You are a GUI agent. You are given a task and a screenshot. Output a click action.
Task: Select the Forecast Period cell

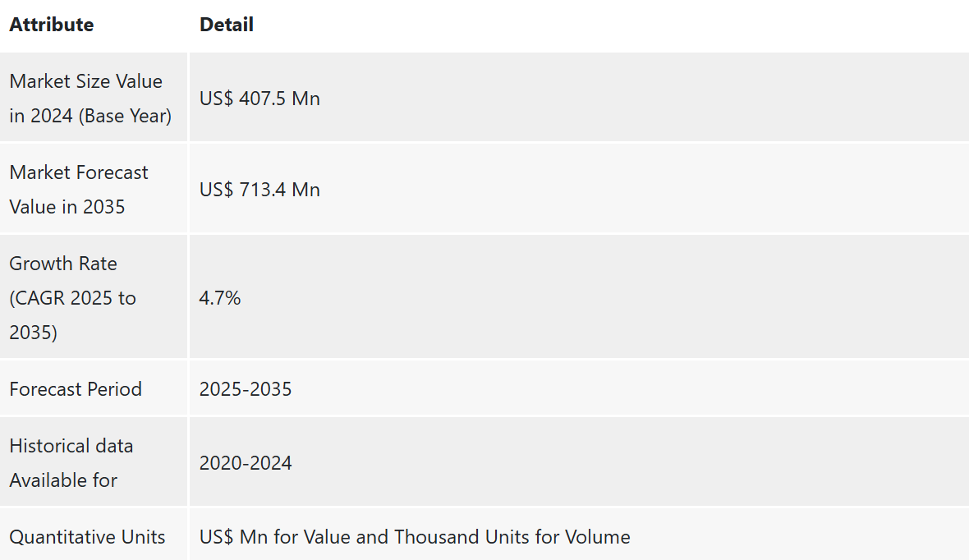(94, 388)
